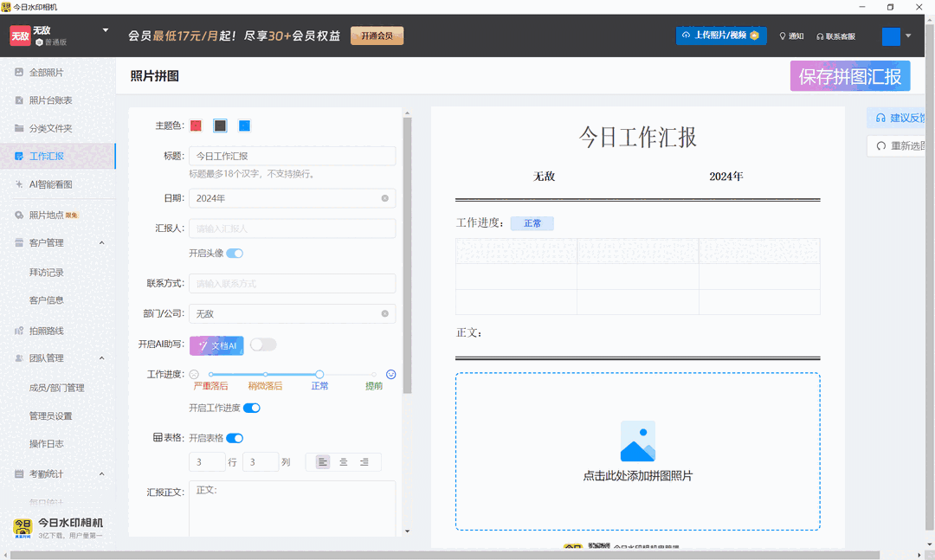Open the account dropdown next to 无敌
935x560 pixels.
pos(106,30)
